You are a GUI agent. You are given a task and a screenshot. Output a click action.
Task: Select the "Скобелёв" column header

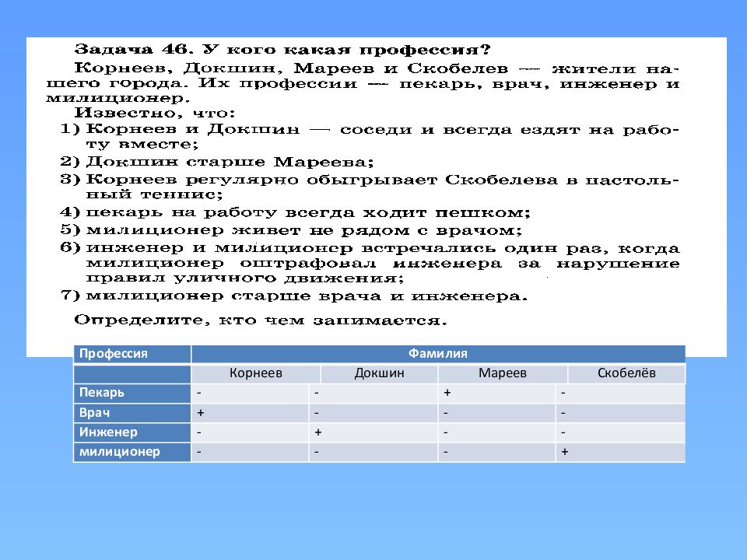point(626,374)
